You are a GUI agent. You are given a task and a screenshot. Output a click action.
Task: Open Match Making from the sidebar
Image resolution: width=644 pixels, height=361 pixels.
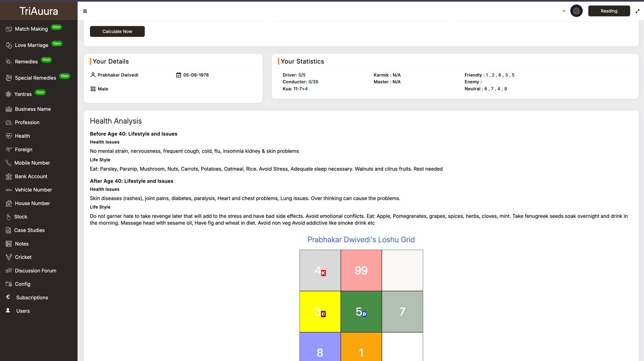[x=31, y=29]
